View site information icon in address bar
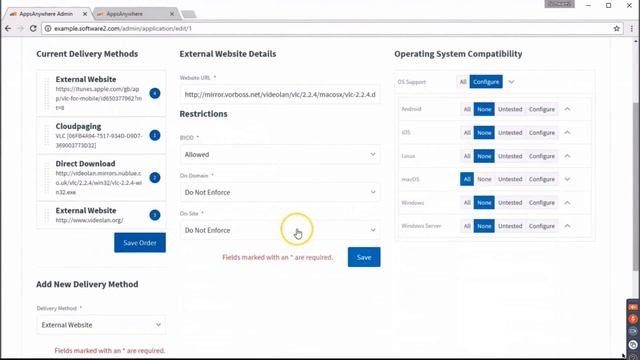This screenshot has width=640, height=360. point(48,29)
